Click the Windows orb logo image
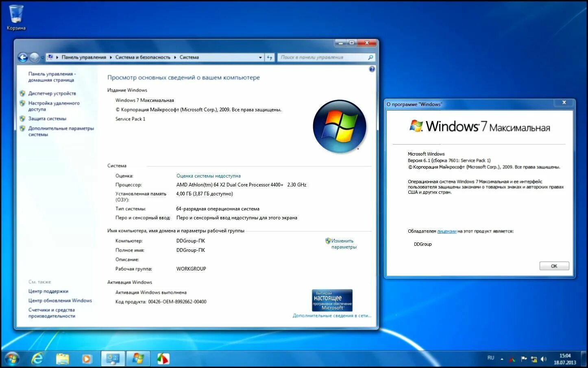 340,126
